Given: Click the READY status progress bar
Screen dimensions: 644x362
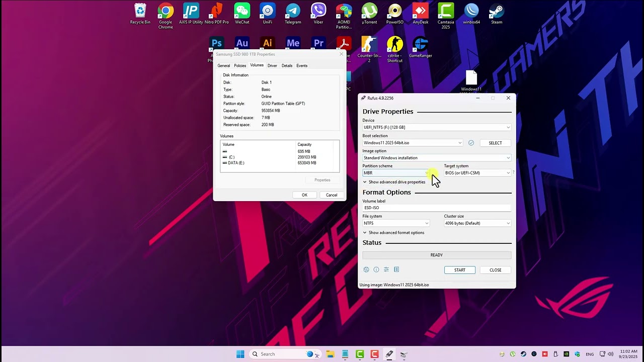Looking at the screenshot, I should (x=437, y=255).
